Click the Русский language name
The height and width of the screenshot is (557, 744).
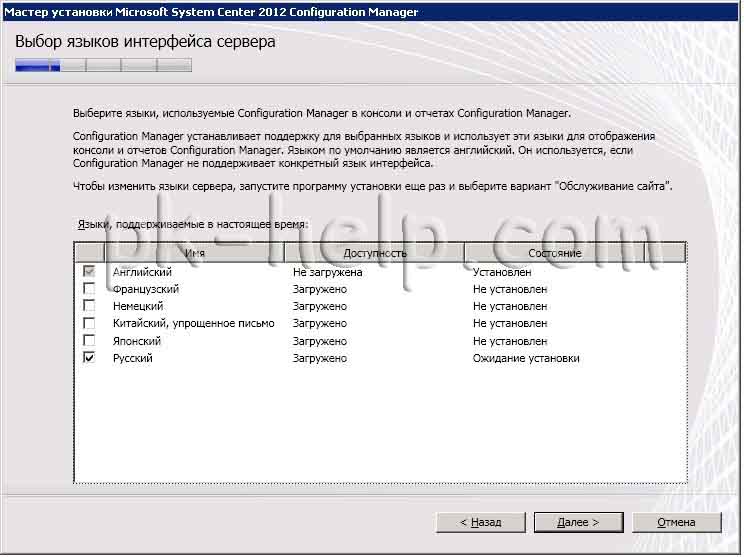[x=133, y=358]
